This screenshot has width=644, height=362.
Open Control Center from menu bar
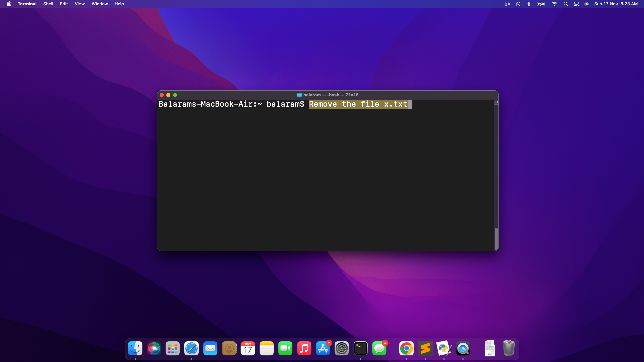pos(576,4)
